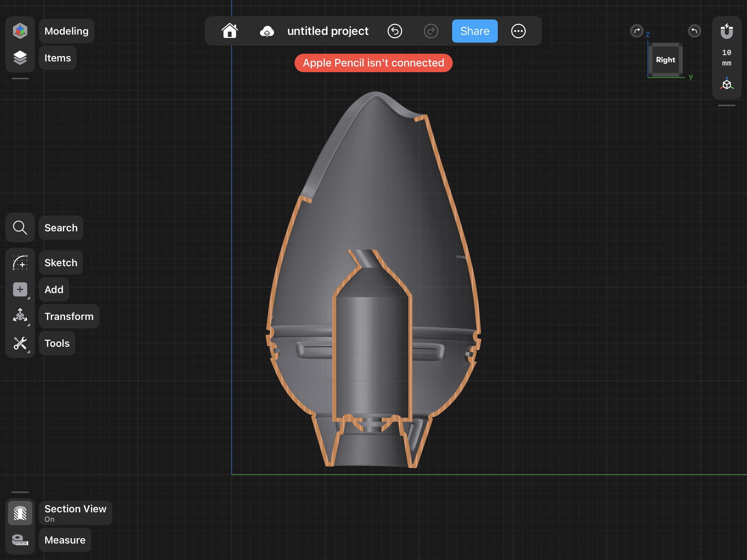Image resolution: width=747 pixels, height=560 pixels.
Task: Open the Add shape menu icon
Action: [20, 289]
